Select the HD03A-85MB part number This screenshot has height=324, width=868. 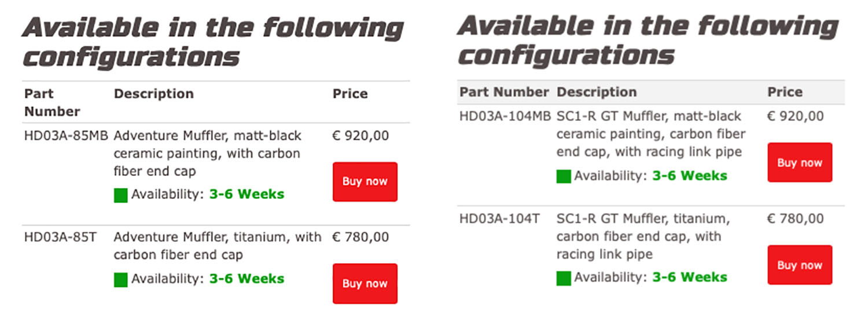coord(66,136)
